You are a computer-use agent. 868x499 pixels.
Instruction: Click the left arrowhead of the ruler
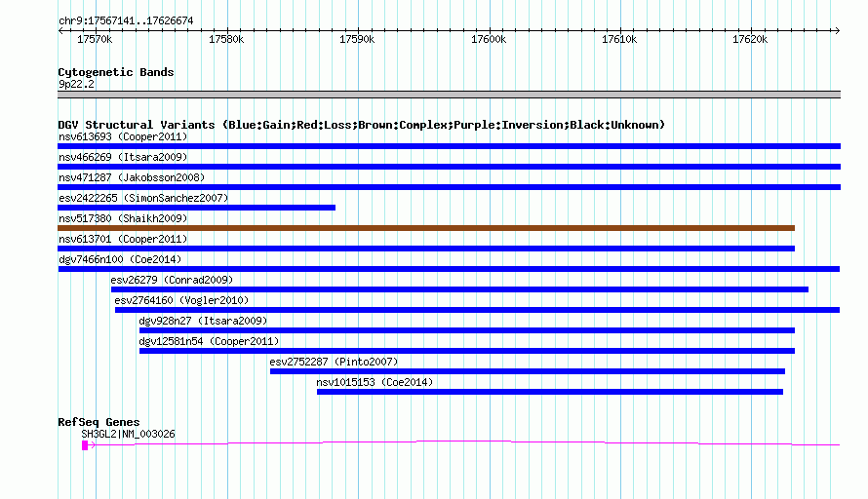(60, 31)
